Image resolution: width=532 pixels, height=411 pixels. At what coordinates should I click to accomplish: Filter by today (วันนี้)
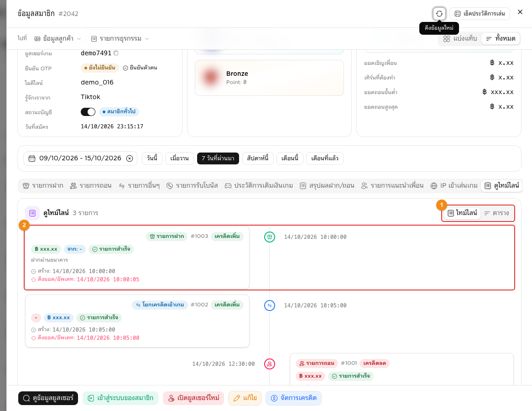(152, 158)
